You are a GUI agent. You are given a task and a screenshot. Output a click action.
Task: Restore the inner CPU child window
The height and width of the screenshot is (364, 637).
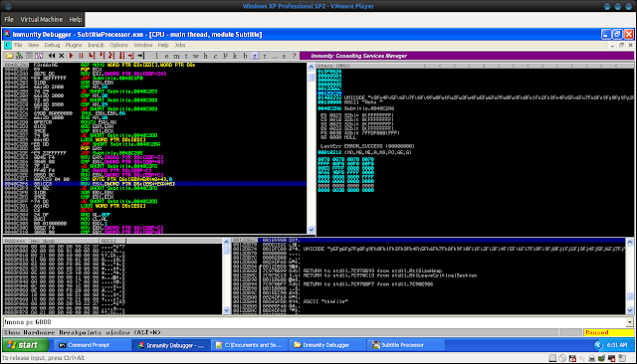point(621,45)
